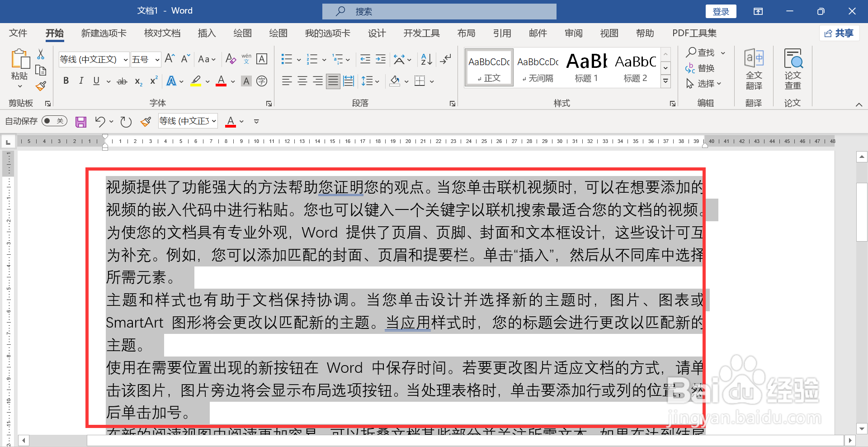Toggle show/hide paragraph marks
Viewport: 868px width, 447px height.
446,59
